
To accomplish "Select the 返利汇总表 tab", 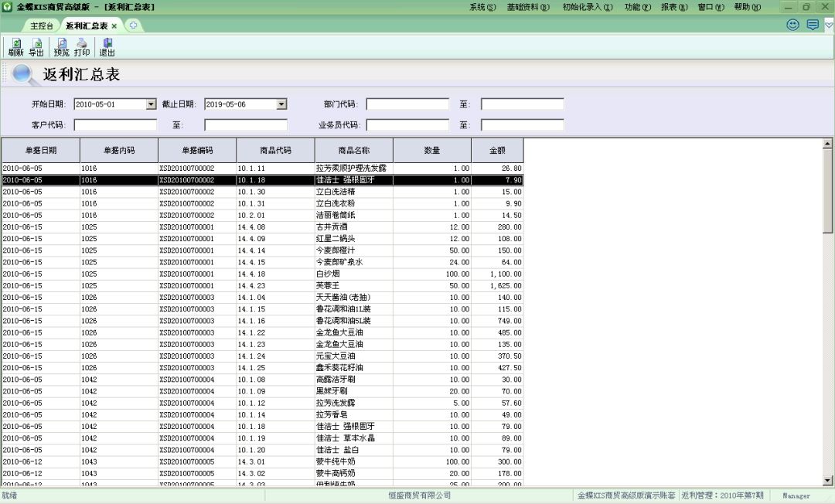I will pyautogui.click(x=87, y=26).
